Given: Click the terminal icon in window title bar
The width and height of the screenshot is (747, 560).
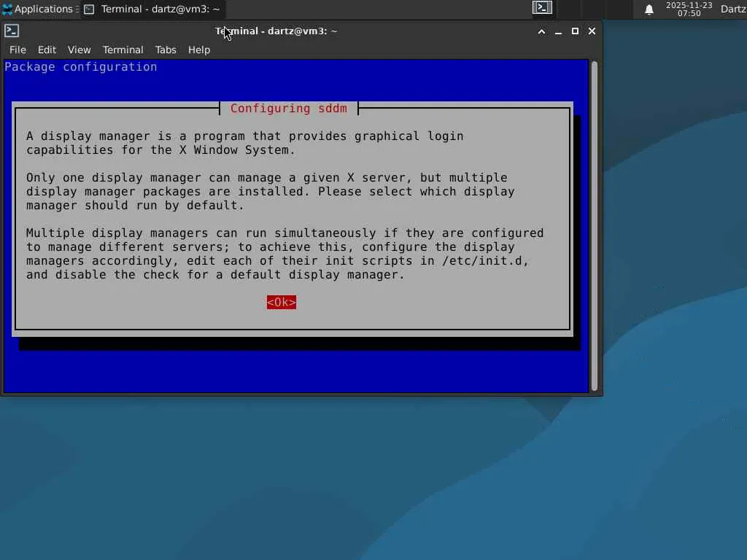Looking at the screenshot, I should click(x=12, y=31).
